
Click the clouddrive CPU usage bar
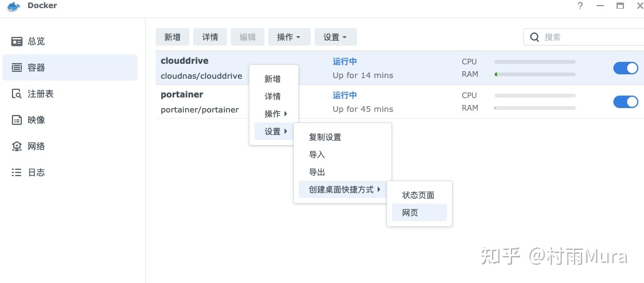pyautogui.click(x=535, y=62)
